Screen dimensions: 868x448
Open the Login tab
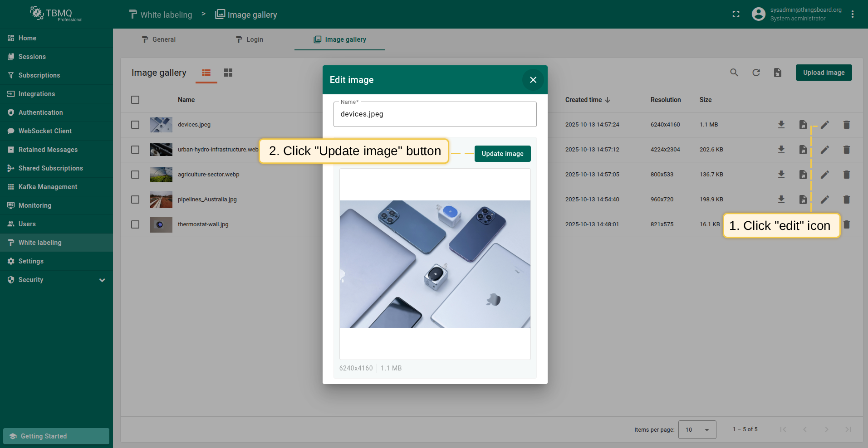coord(250,39)
